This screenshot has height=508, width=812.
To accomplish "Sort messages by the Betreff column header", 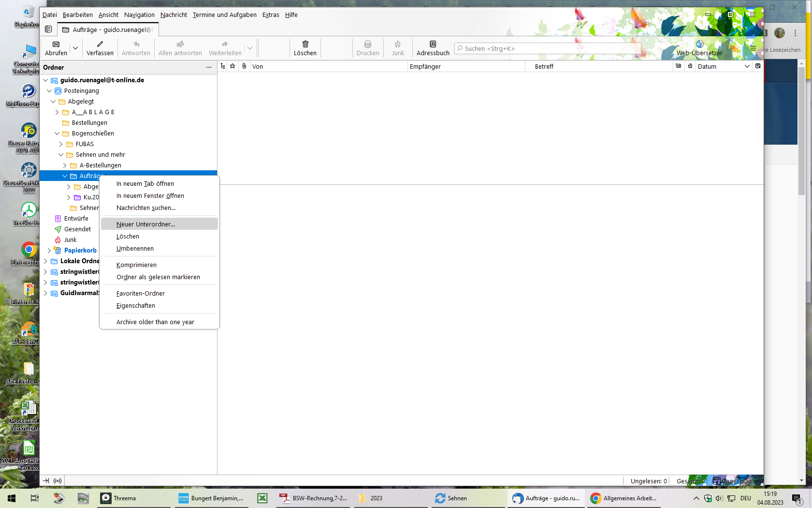I will [x=599, y=66].
